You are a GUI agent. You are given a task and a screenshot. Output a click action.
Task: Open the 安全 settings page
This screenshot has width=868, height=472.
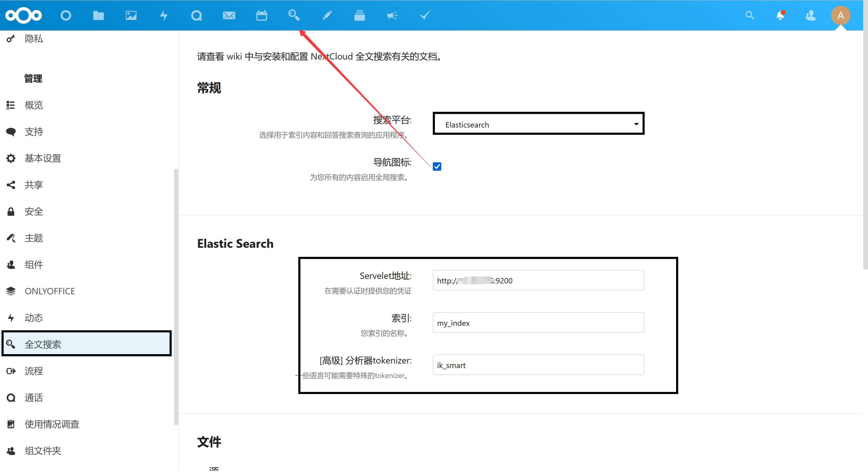coord(34,212)
